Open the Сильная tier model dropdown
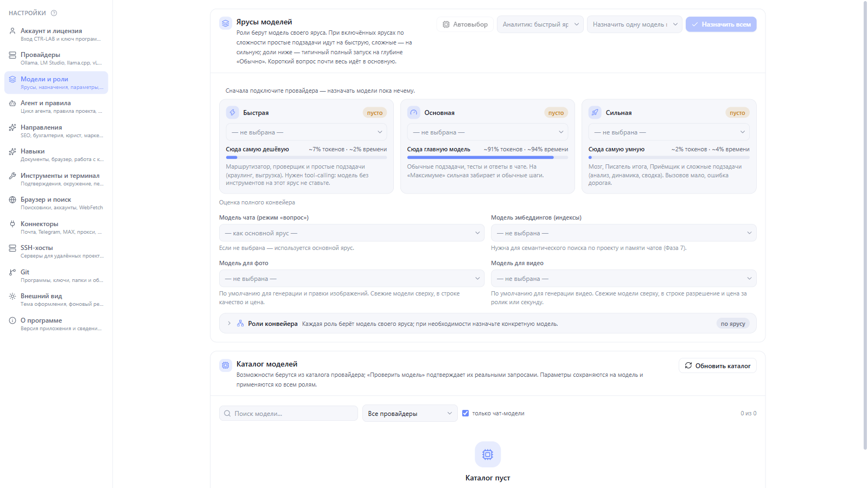Image resolution: width=868 pixels, height=488 pixels. tap(669, 132)
